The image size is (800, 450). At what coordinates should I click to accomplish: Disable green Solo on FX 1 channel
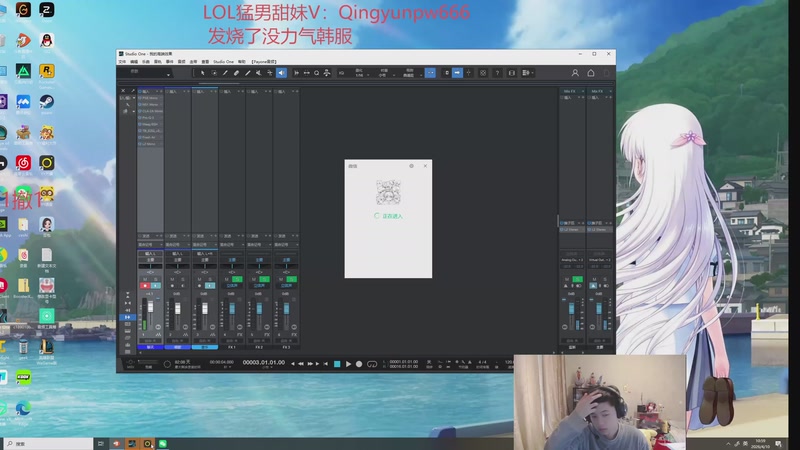tap(237, 279)
